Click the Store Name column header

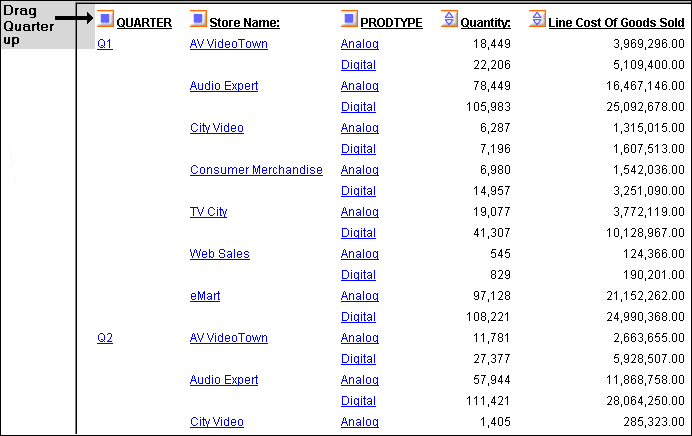244,23
